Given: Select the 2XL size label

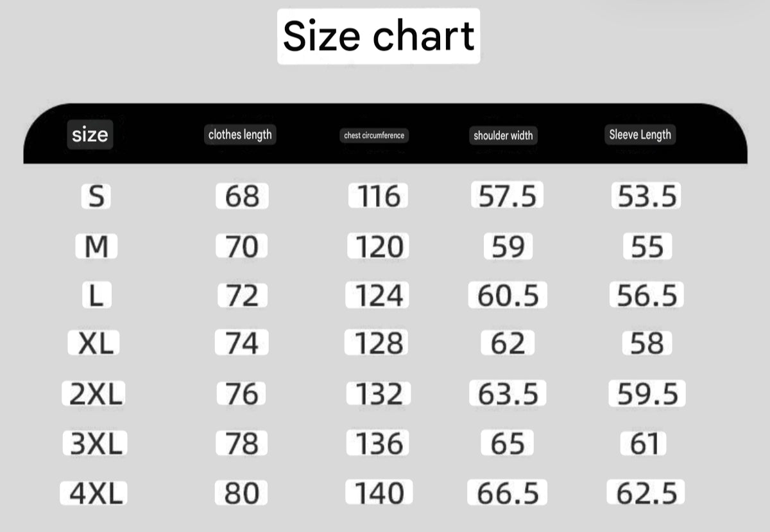Looking at the screenshot, I should pos(94,394).
